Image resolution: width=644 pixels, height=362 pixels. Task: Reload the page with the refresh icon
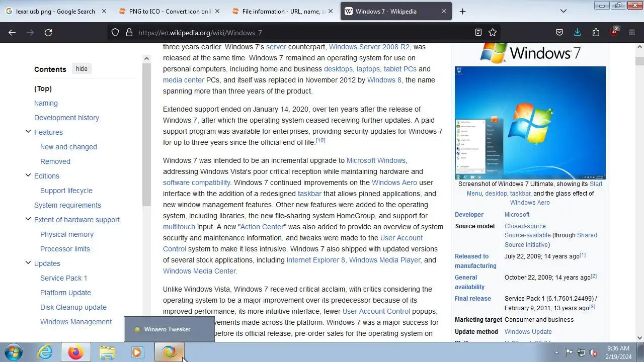pos(48,32)
